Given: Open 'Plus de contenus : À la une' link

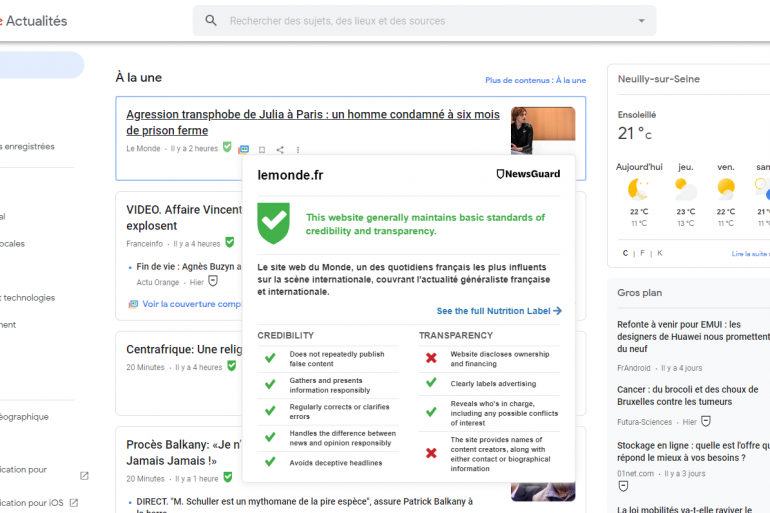Looking at the screenshot, I should pyautogui.click(x=535, y=80).
